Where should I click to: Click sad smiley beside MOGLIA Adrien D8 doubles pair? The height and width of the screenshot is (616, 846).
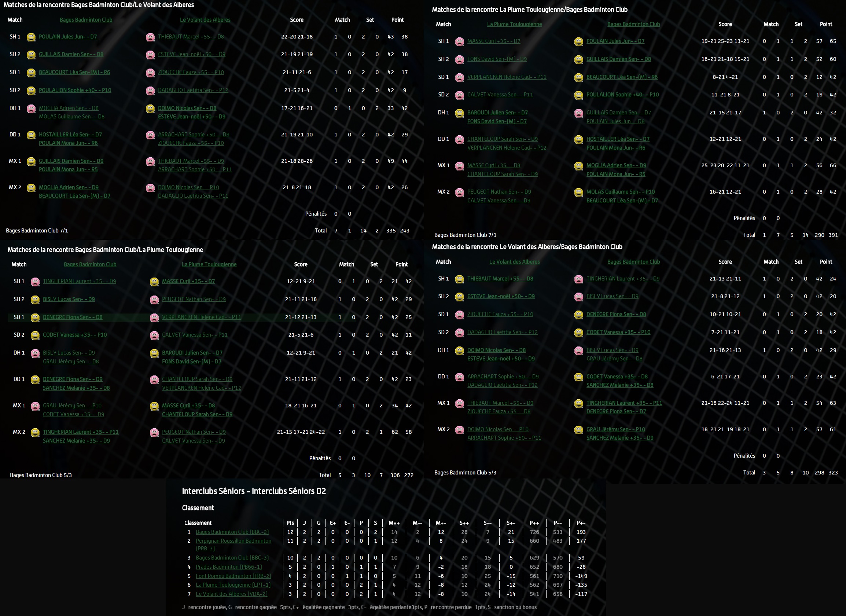click(31, 109)
